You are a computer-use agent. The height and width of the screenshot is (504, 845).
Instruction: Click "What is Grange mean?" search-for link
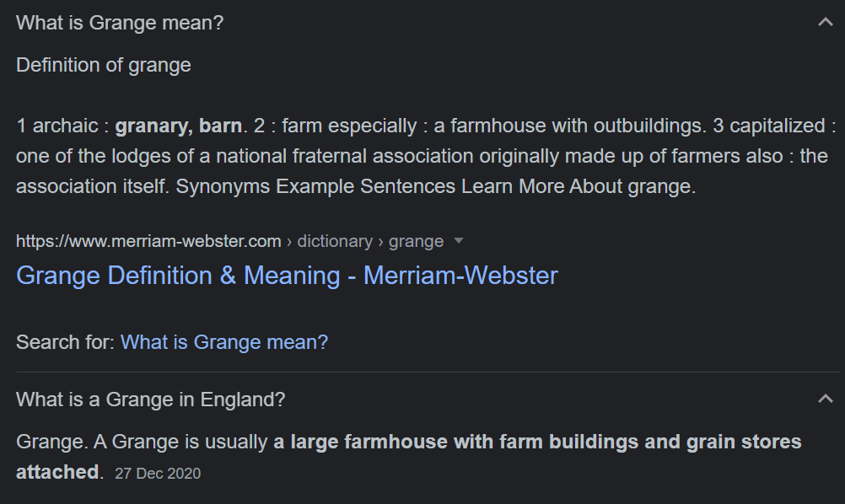point(224,342)
